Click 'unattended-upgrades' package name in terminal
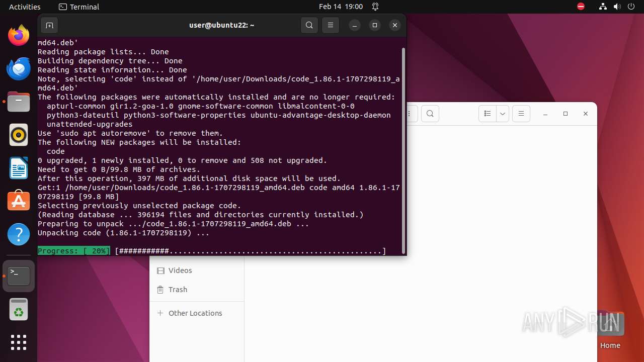Viewport: 644px width, 362px height. click(90, 124)
